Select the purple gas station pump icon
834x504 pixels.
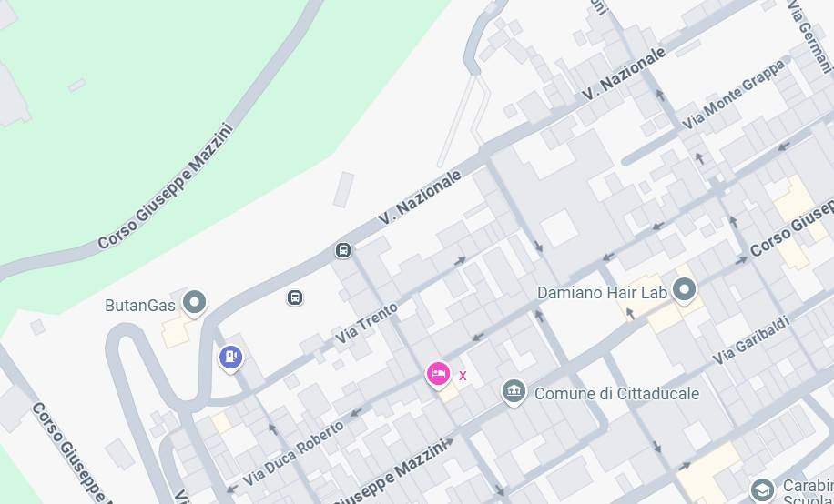pyautogui.click(x=231, y=358)
